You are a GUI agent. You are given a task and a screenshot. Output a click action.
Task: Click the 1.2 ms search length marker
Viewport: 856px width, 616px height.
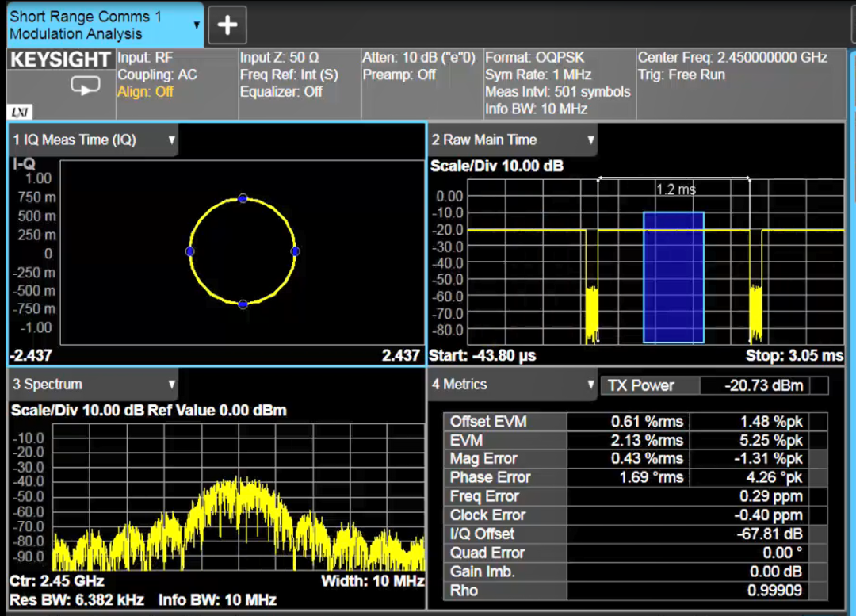(x=674, y=189)
